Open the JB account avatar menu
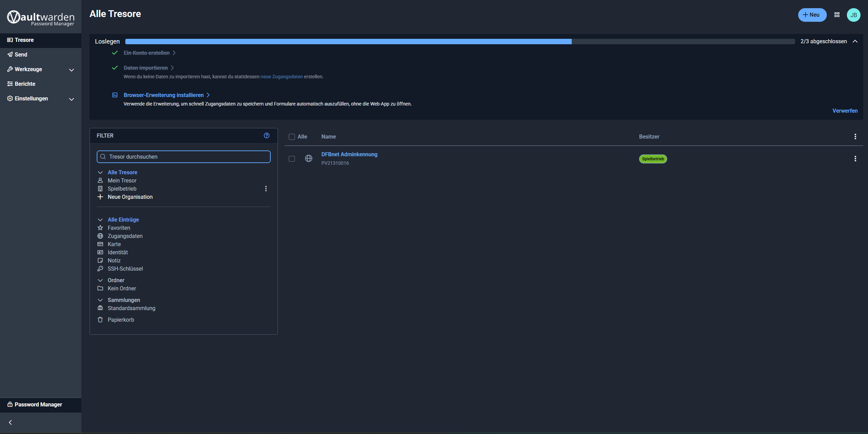This screenshot has height=434, width=868. coord(853,15)
